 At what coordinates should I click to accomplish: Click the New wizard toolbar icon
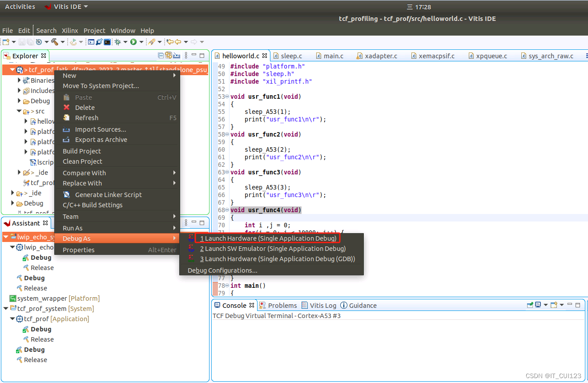[6, 42]
